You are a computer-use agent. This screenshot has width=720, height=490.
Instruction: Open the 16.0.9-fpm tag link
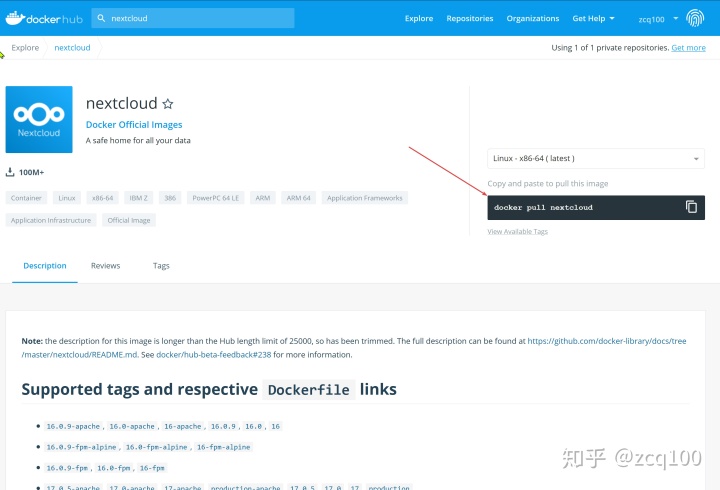67,468
